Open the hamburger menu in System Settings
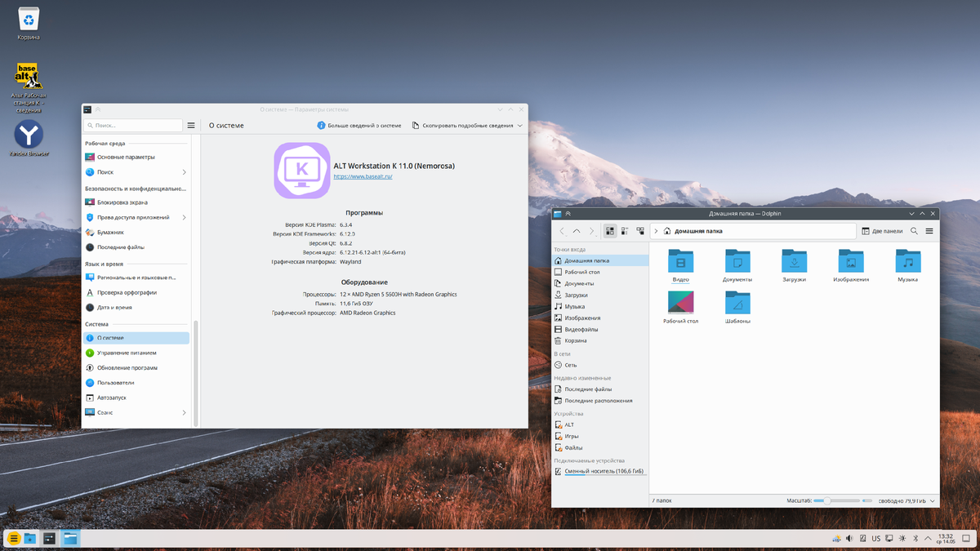Image resolution: width=980 pixels, height=551 pixels. tap(191, 126)
